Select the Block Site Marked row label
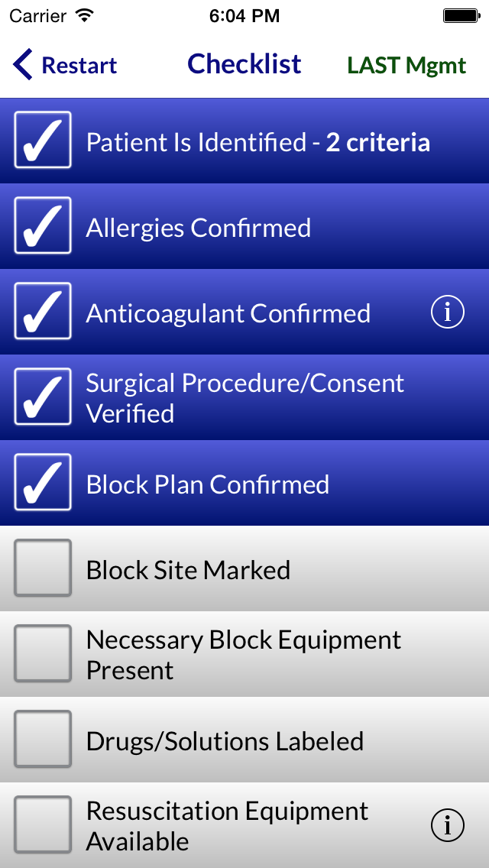 click(188, 571)
